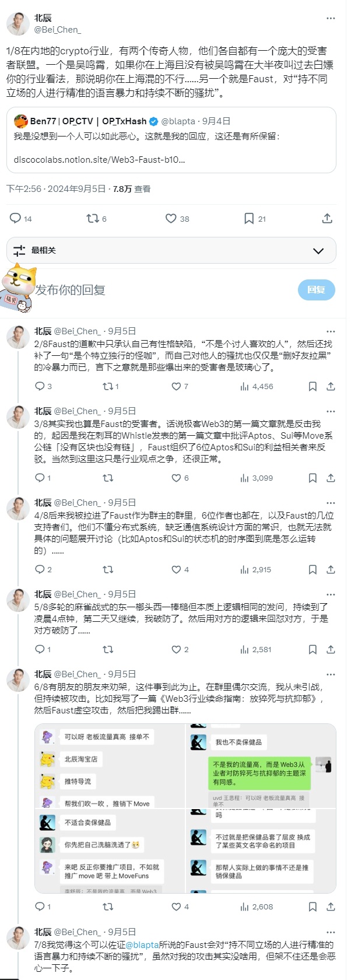The height and width of the screenshot is (980, 358).
Task: Share the main post via share icon
Action: pos(327,218)
